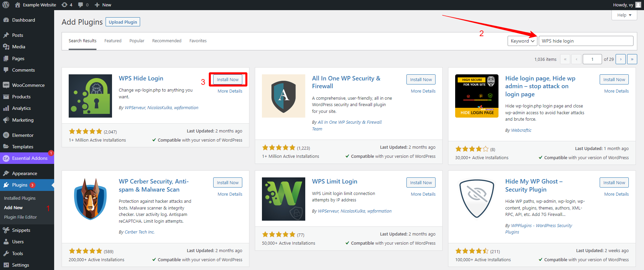
Task: Click the WPS Limit Login plugin thumbnail
Action: [284, 199]
